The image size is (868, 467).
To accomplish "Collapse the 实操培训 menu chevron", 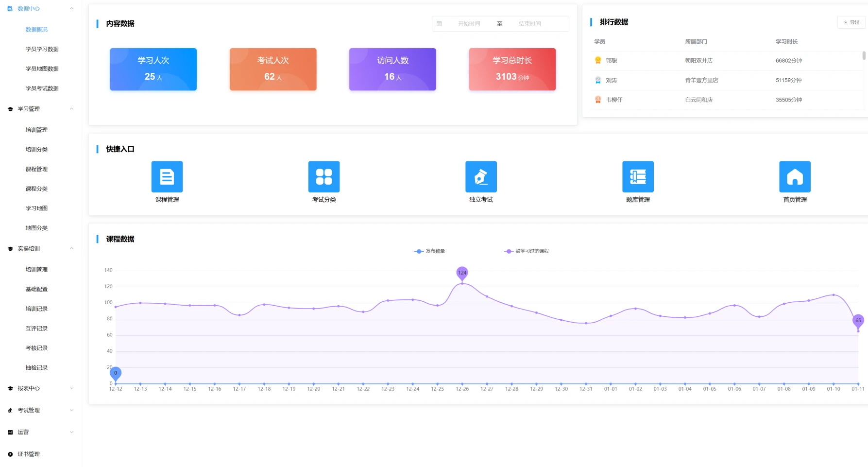I will pos(72,248).
